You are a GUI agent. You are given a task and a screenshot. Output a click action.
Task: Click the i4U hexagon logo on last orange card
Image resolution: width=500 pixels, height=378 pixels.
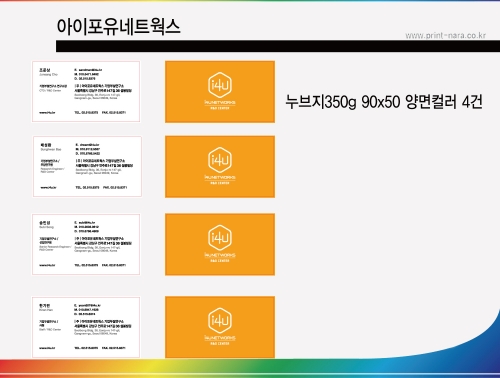tap(220, 320)
